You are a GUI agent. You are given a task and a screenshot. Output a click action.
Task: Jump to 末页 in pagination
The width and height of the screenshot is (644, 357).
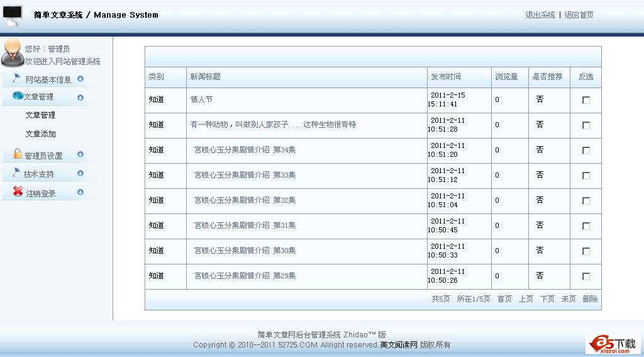pyautogui.click(x=569, y=299)
